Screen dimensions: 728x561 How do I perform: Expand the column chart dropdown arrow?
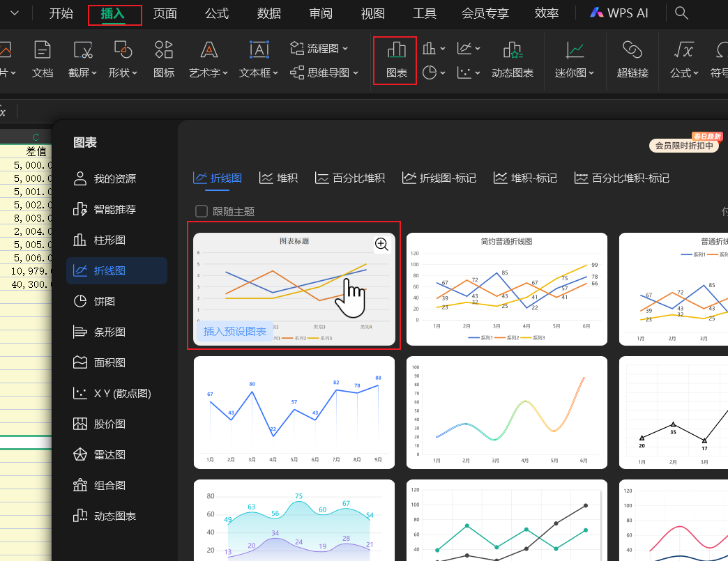pyautogui.click(x=443, y=48)
